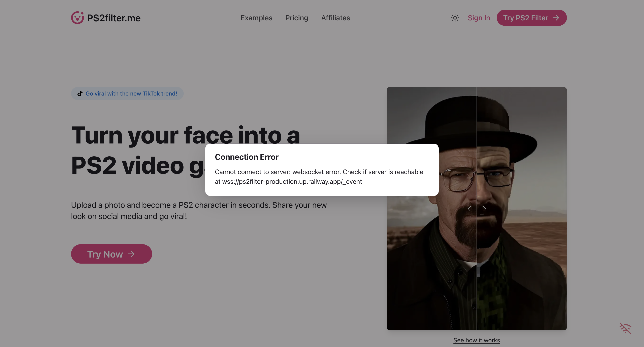Click the left chevron on the comparison slider
This screenshot has height=347, width=644.
(469, 209)
